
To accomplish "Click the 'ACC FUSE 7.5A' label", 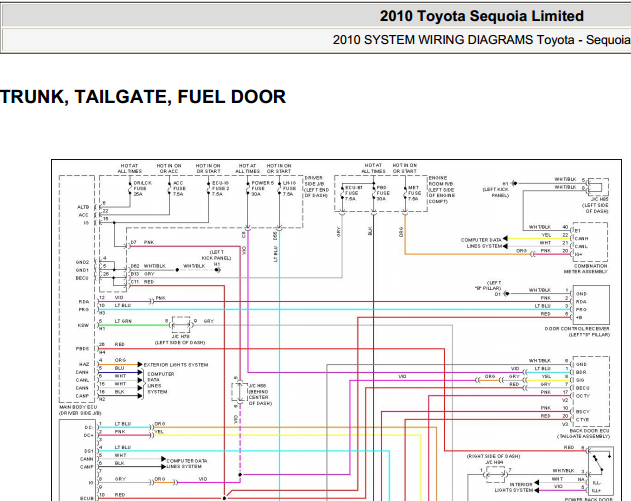I will click(179, 188).
